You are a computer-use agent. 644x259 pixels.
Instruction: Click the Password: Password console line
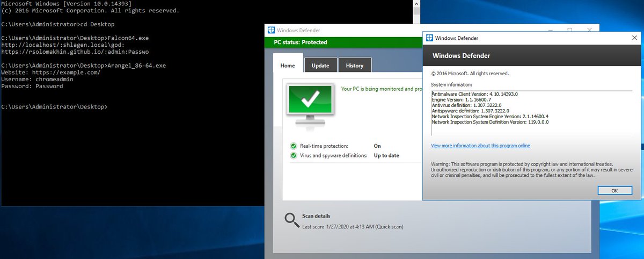coord(32,87)
